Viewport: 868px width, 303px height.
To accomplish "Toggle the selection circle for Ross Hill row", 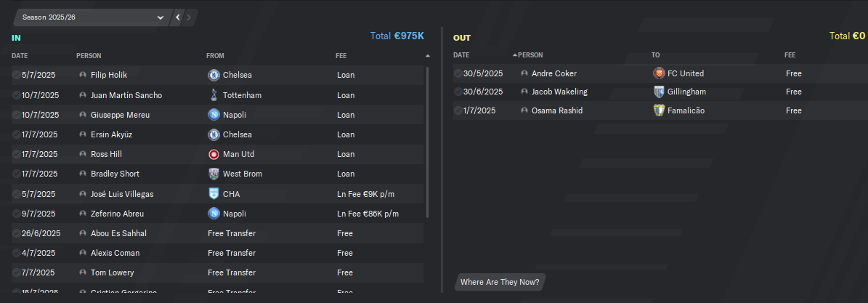I will (16, 154).
